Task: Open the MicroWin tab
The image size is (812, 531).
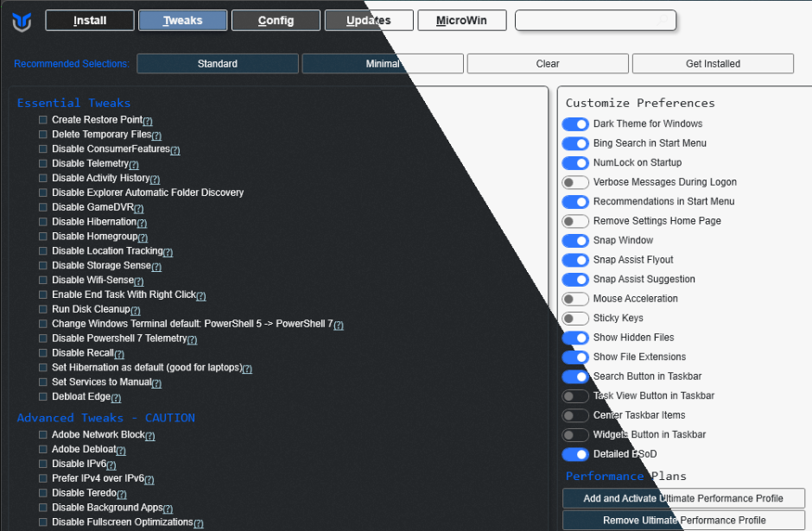Action: tap(462, 20)
